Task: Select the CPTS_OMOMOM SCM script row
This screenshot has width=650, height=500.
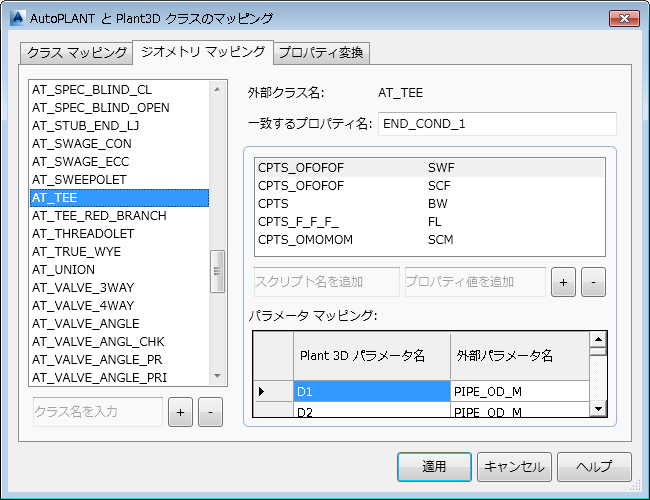Action: (430, 240)
